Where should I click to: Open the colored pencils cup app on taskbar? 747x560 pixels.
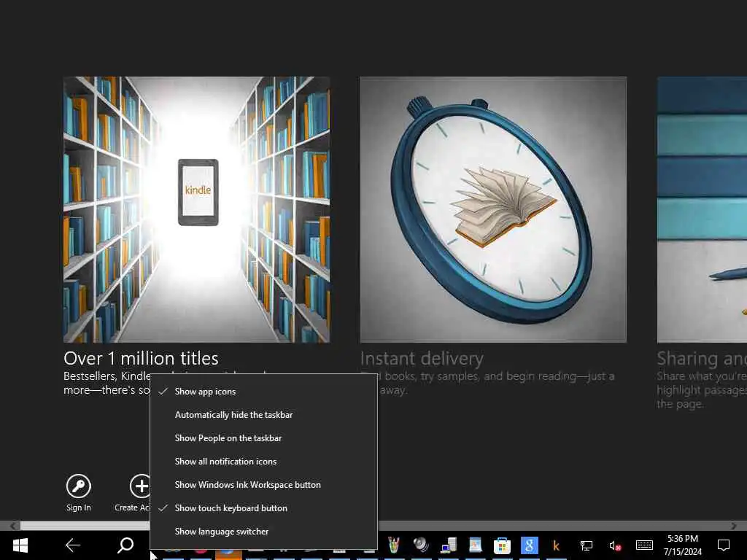(x=393, y=545)
